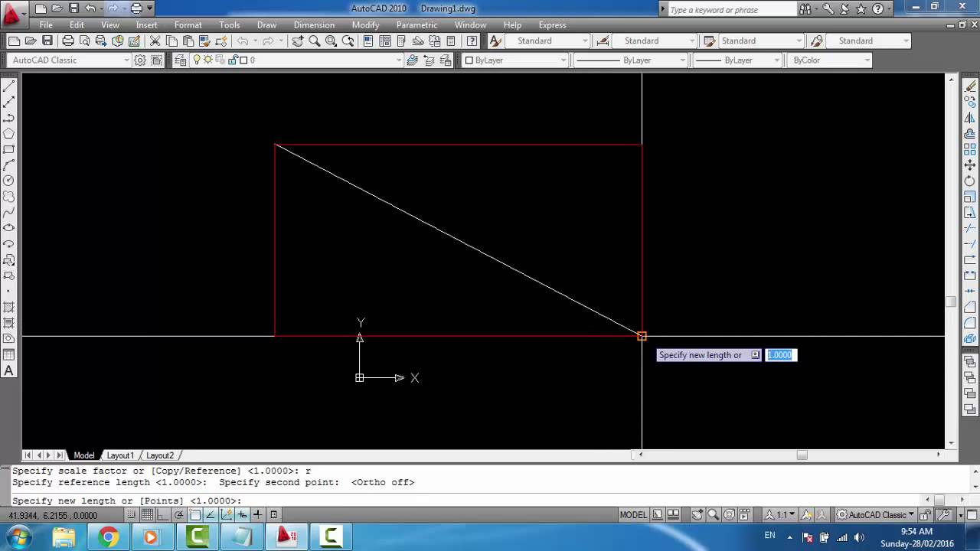Screen dimensions: 980x551
Task: Toggle Grid Display in status bar
Action: tap(148, 515)
